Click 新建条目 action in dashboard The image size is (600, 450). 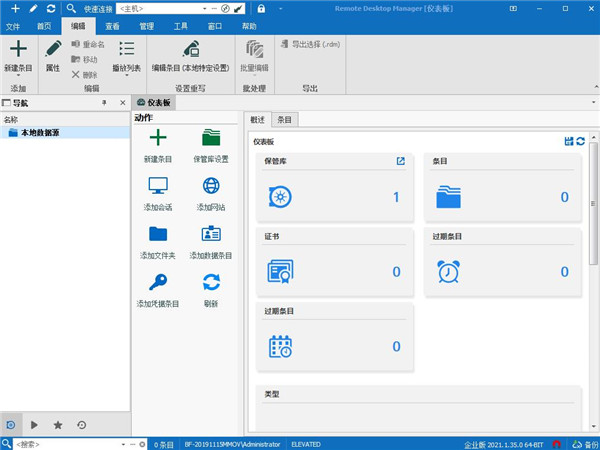point(158,146)
